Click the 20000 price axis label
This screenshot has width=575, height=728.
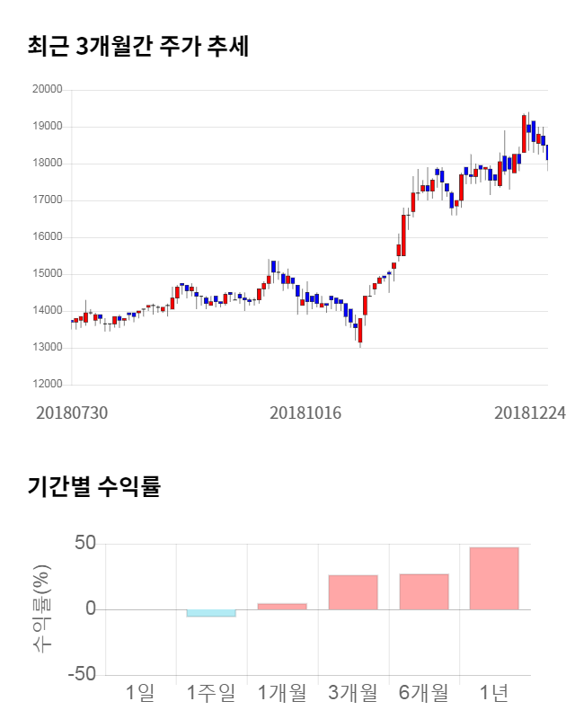[x=46, y=90]
